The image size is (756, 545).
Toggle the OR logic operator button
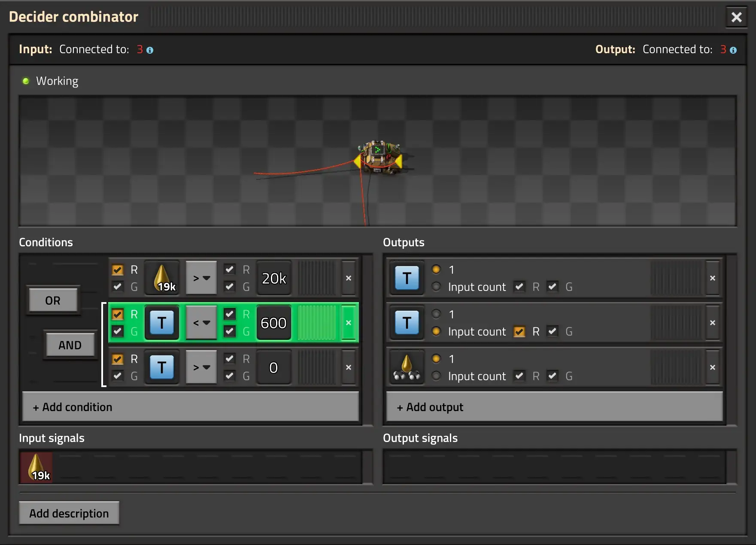click(53, 300)
